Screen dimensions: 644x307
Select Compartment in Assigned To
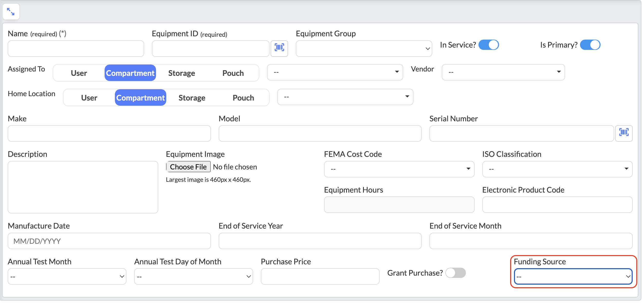130,73
